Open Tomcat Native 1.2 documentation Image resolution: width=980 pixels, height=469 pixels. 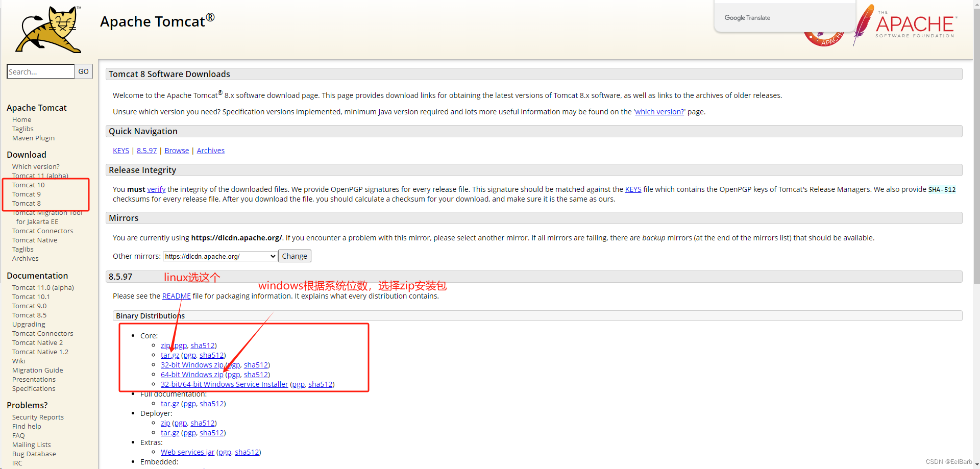click(x=40, y=352)
